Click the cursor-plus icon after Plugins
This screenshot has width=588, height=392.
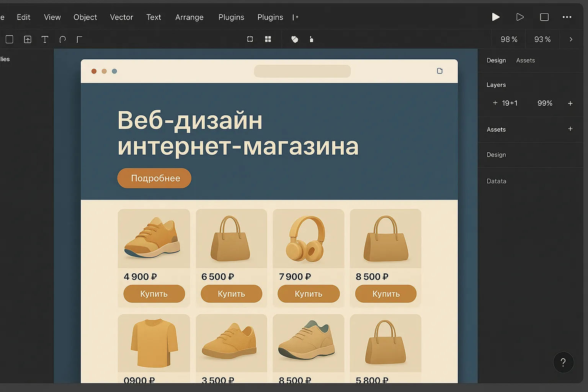click(296, 17)
